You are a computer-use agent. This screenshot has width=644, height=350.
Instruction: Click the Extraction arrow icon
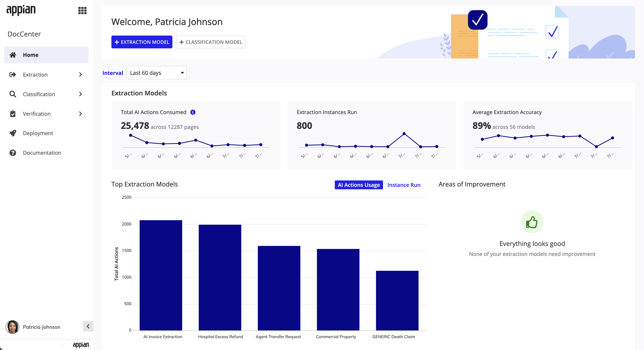[13, 75]
